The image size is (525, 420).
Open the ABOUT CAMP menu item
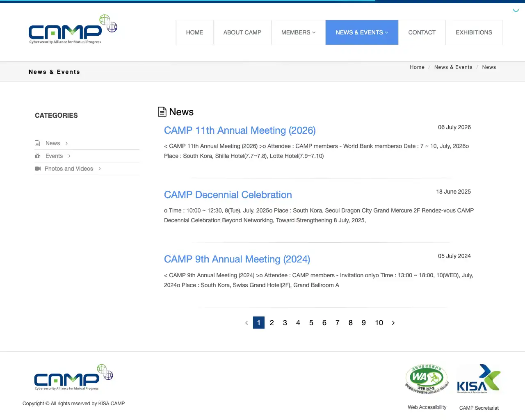click(x=242, y=32)
